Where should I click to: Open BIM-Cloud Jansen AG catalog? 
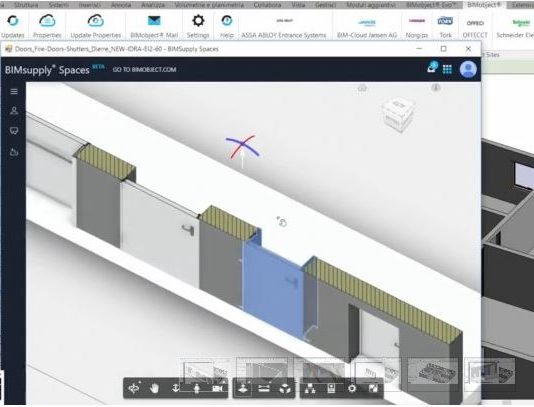pyautogui.click(x=367, y=27)
